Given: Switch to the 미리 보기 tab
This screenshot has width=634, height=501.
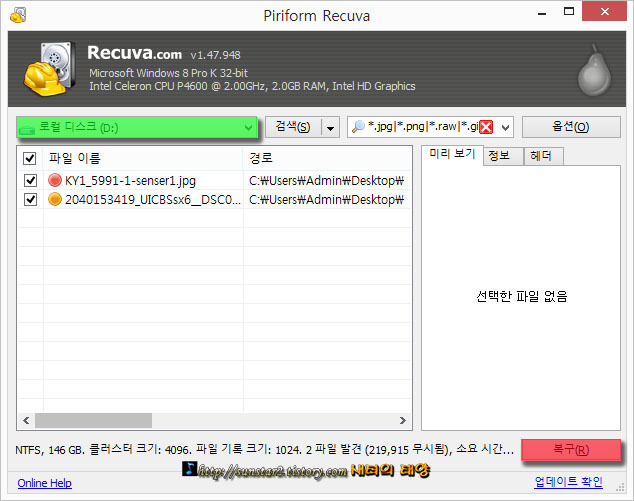Looking at the screenshot, I should [452, 154].
